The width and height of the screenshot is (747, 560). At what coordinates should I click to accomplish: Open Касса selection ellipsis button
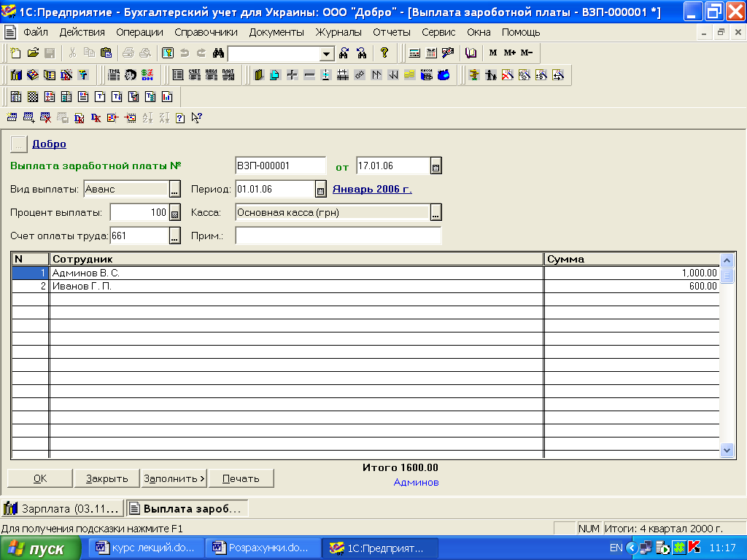(x=436, y=213)
